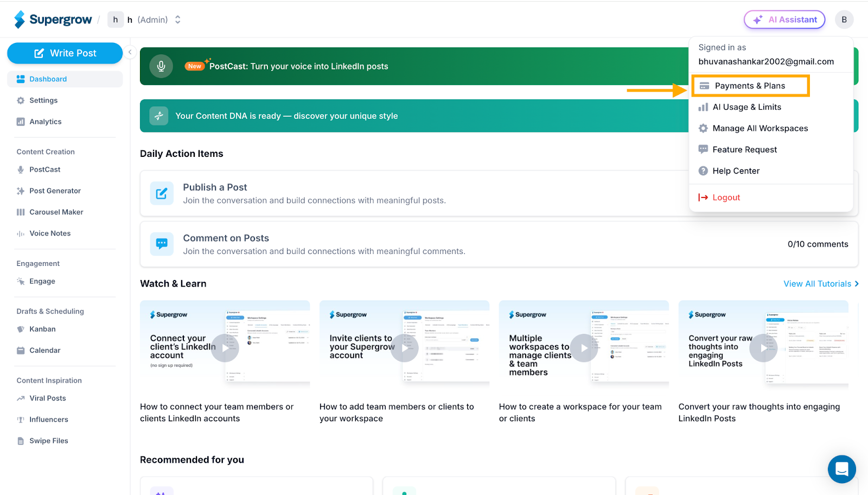Select Payments & Plans menu item
The height and width of the screenshot is (495, 868).
(x=750, y=86)
